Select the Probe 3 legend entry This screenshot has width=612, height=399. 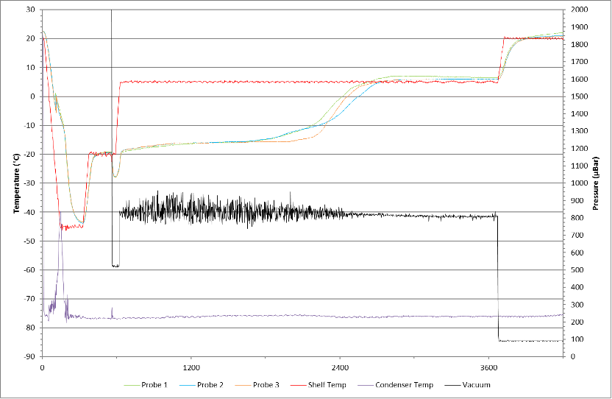pos(257,385)
